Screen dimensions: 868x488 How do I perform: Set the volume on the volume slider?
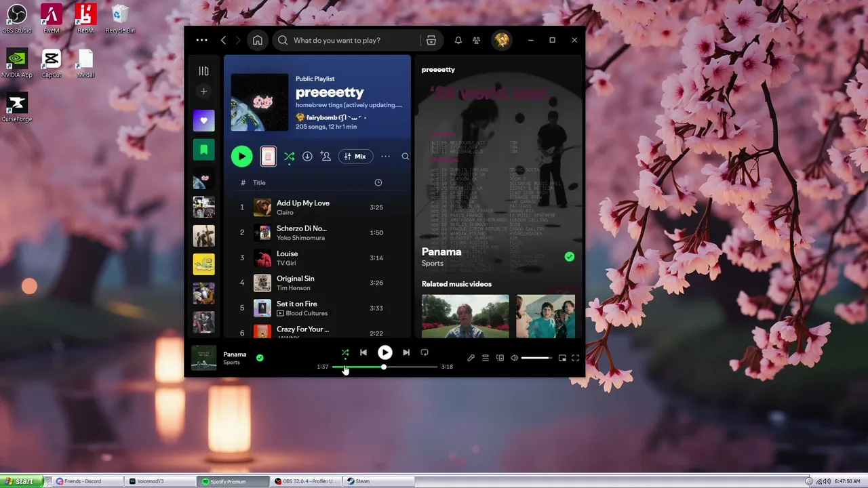536,358
